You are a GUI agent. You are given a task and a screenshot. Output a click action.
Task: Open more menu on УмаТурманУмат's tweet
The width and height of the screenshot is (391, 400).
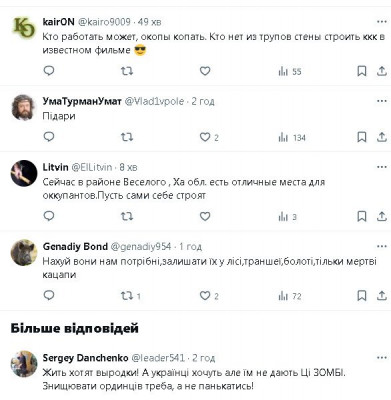[x=382, y=101]
